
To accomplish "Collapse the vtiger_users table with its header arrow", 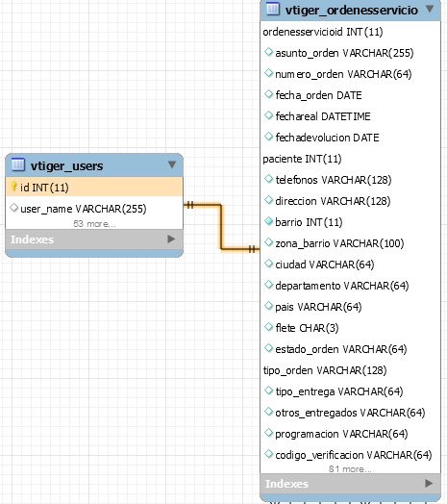I will [x=172, y=164].
